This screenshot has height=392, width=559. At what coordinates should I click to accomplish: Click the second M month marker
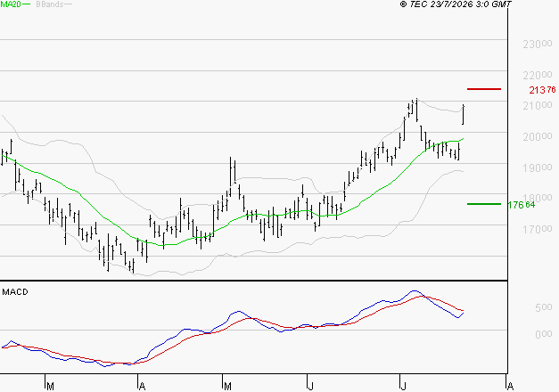click(x=227, y=387)
